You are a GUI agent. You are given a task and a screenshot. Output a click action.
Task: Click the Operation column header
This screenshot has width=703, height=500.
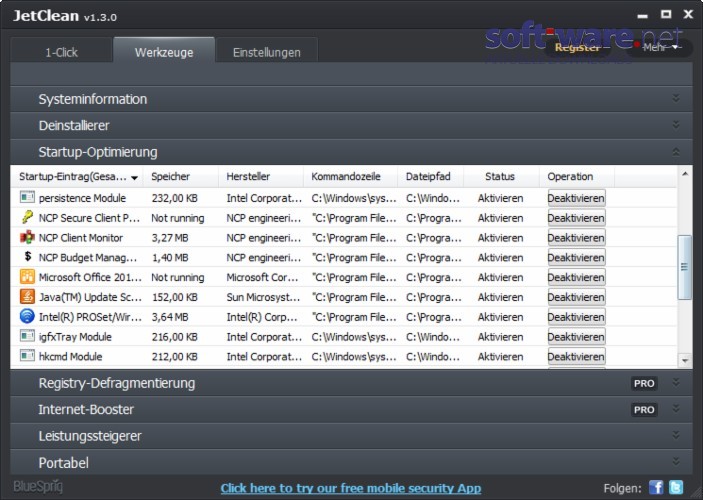pos(577,177)
